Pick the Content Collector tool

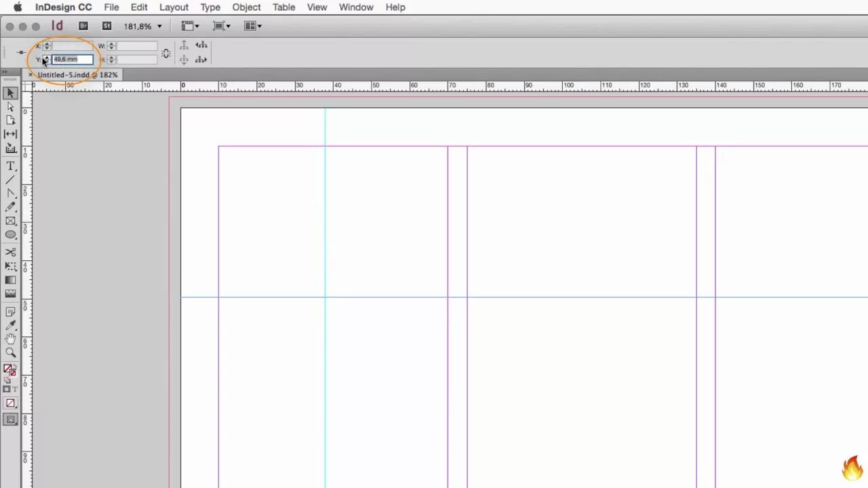point(10,148)
